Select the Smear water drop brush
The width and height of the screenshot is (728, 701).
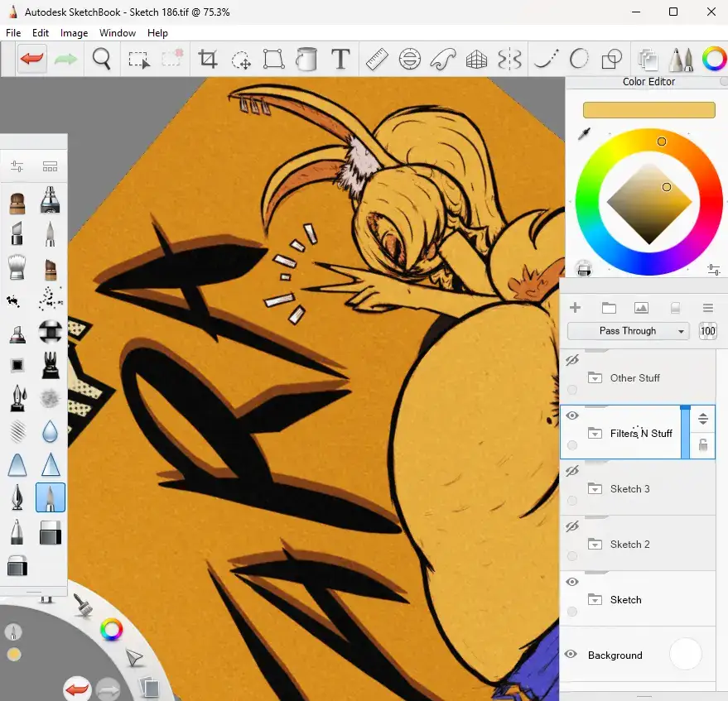pyautogui.click(x=51, y=431)
